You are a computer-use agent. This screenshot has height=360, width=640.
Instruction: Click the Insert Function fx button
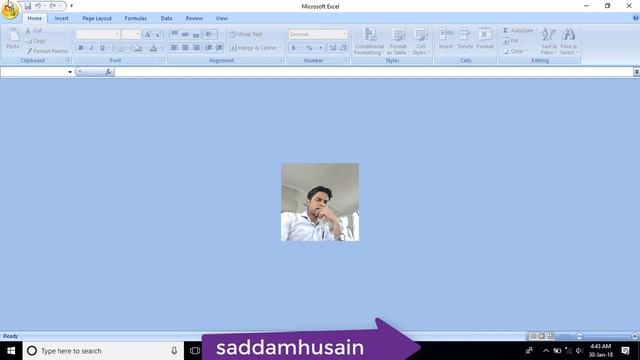tap(108, 72)
